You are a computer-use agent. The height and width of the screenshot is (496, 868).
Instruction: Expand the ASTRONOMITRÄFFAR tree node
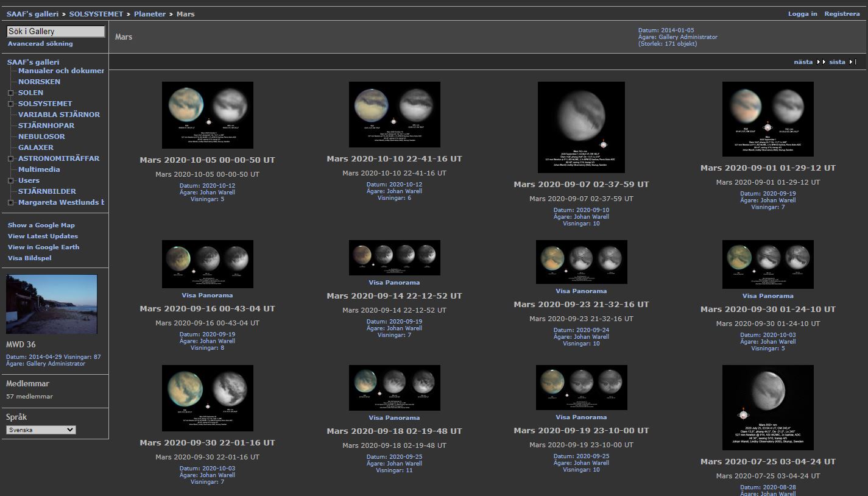click(10, 159)
